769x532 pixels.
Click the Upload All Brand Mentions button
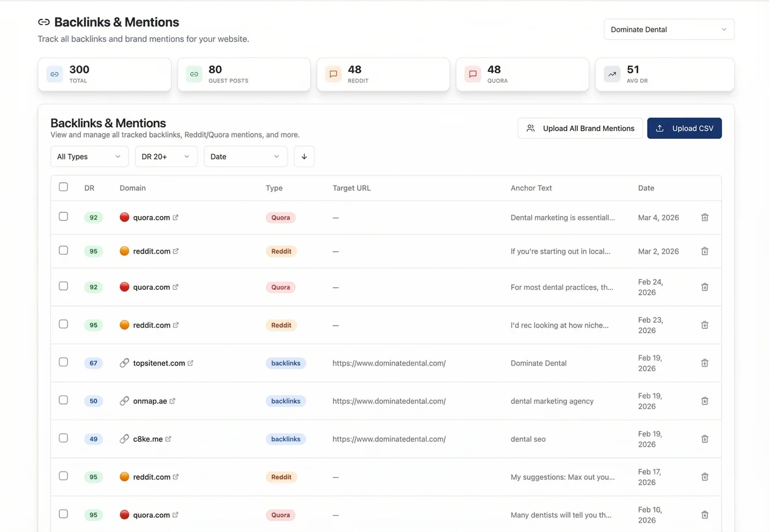[579, 128]
